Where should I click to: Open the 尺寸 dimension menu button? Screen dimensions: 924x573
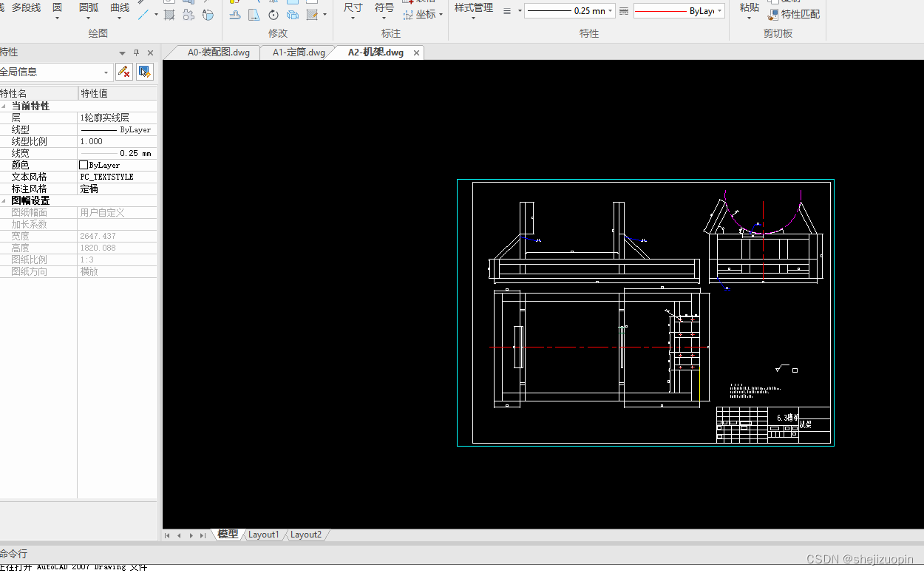tap(353, 11)
